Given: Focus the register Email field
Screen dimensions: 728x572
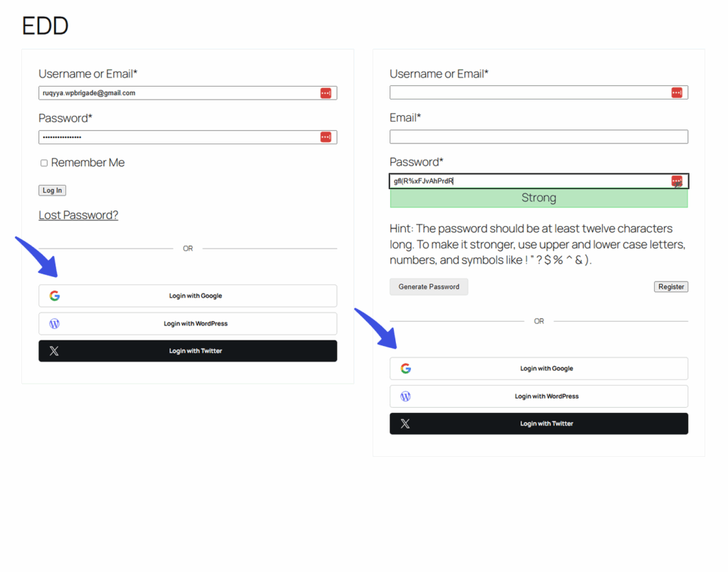Looking at the screenshot, I should point(539,136).
